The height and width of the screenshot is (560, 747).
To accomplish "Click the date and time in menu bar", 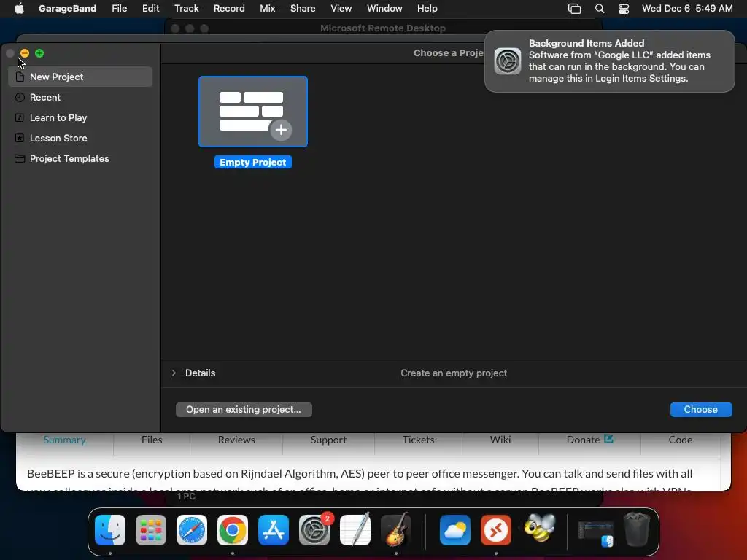I will pyautogui.click(x=687, y=8).
